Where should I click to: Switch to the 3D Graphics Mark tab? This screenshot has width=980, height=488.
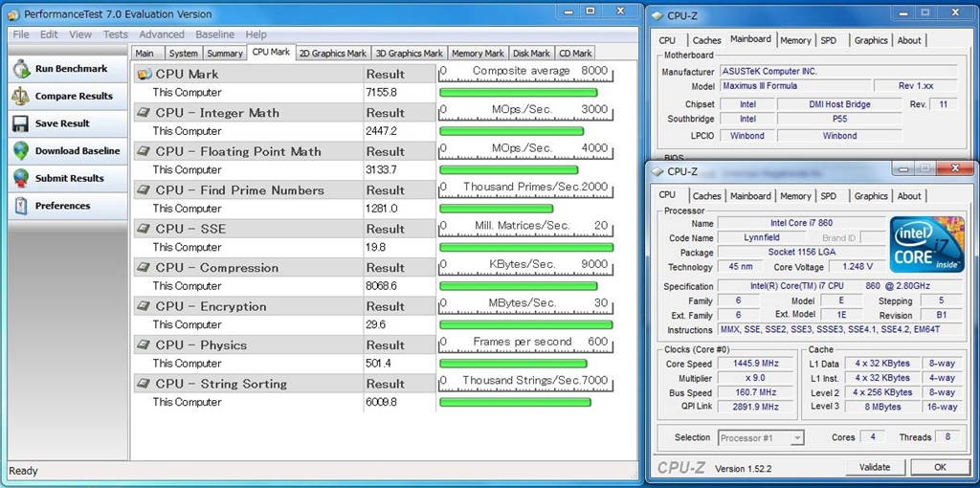click(x=409, y=54)
